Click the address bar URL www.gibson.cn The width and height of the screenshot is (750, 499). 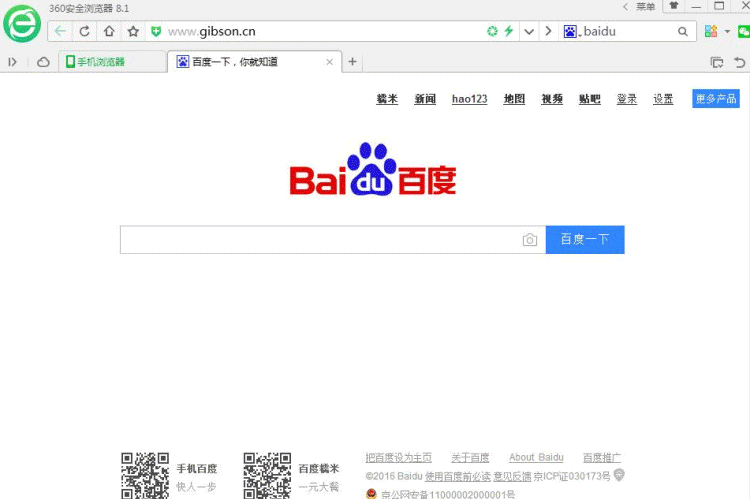pos(212,32)
